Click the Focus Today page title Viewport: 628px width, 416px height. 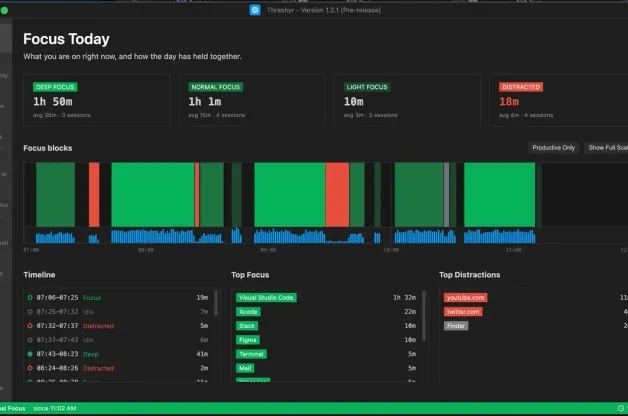(x=66, y=39)
